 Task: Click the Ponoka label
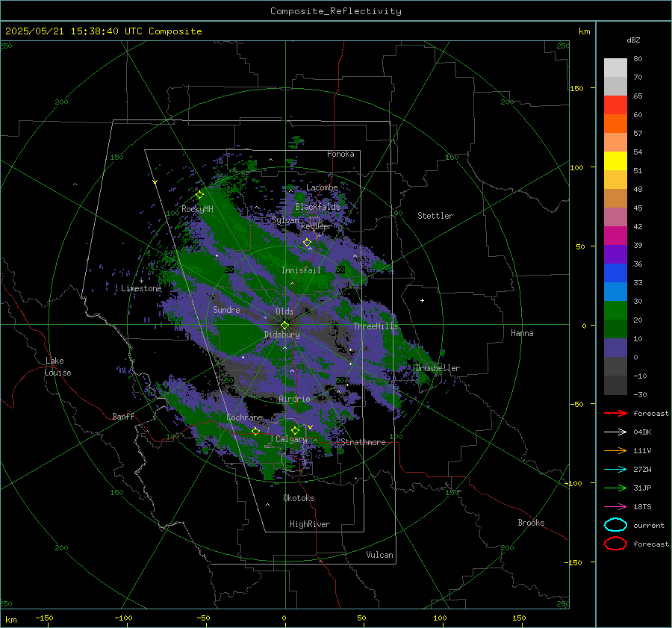tap(340, 154)
